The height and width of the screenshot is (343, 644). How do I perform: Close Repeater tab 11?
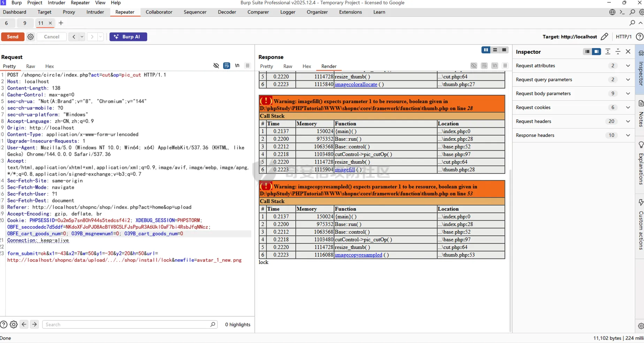(50, 23)
